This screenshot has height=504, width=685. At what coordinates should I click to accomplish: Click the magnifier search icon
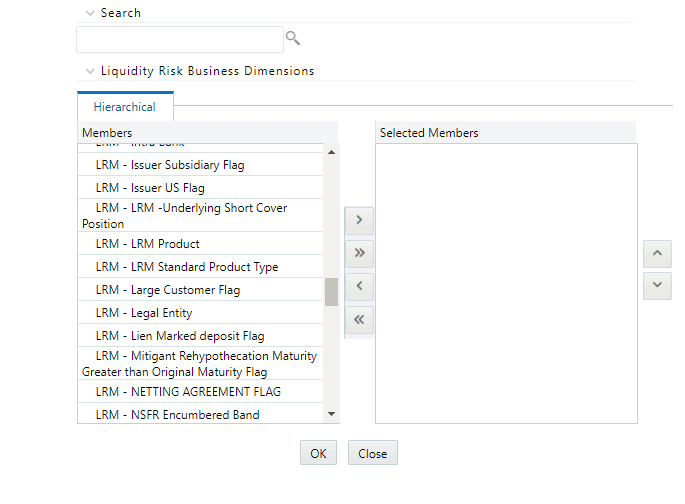pyautogui.click(x=293, y=38)
